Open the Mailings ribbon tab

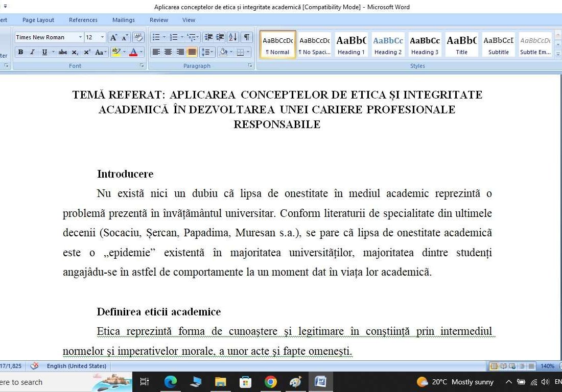123,20
